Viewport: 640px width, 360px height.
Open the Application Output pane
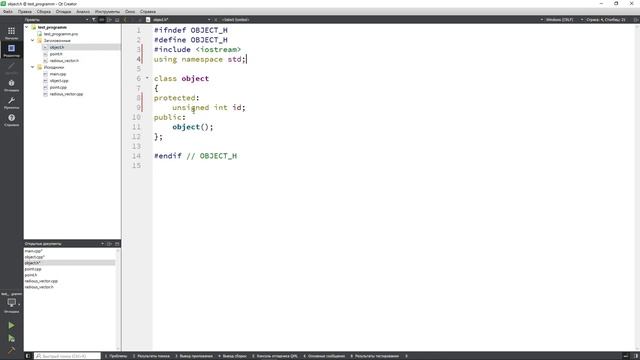click(194, 356)
